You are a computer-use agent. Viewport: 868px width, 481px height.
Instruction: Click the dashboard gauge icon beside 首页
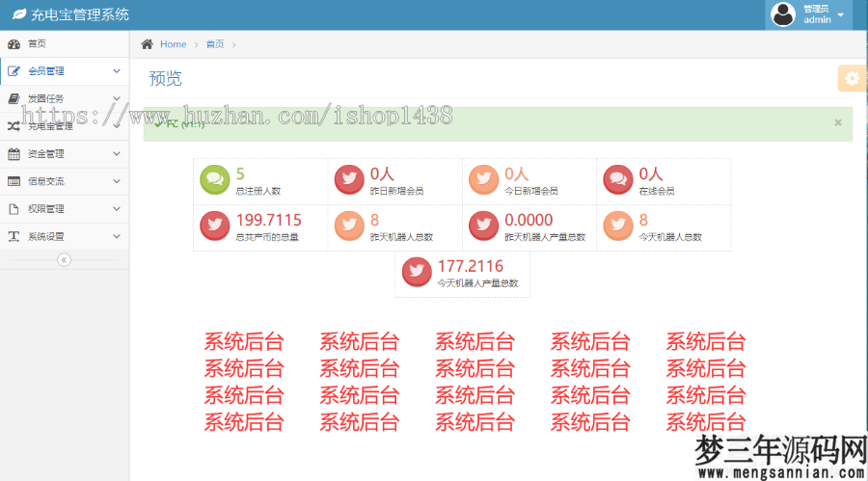pos(14,43)
